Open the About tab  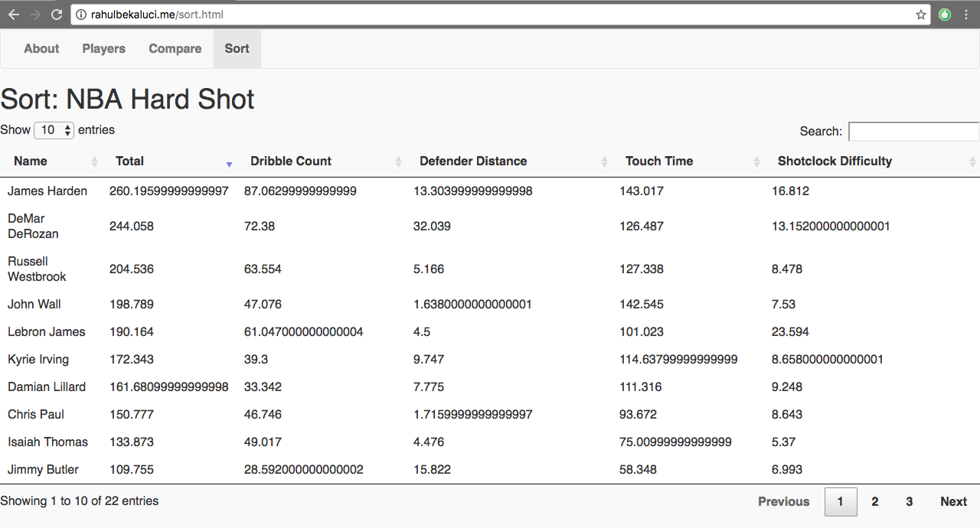pos(41,49)
